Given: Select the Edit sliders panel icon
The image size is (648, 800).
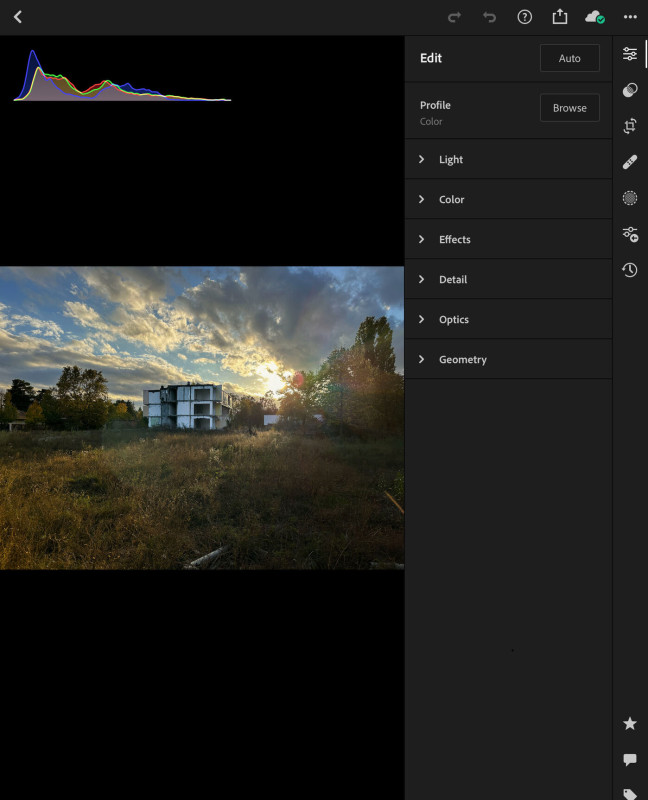Looking at the screenshot, I should [x=630, y=54].
